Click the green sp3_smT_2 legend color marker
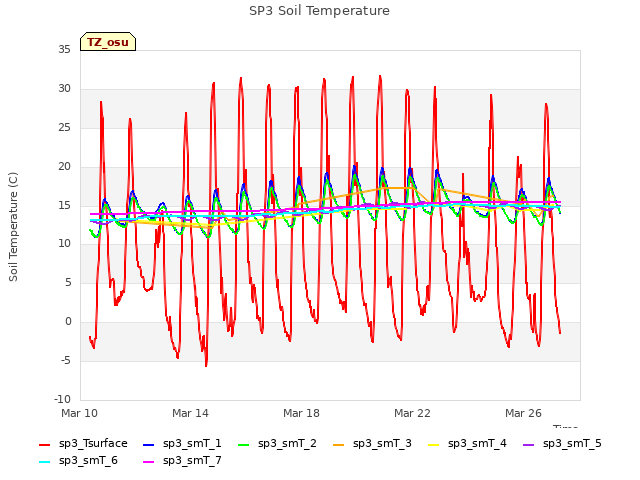This screenshot has height=480, width=640. [244, 444]
